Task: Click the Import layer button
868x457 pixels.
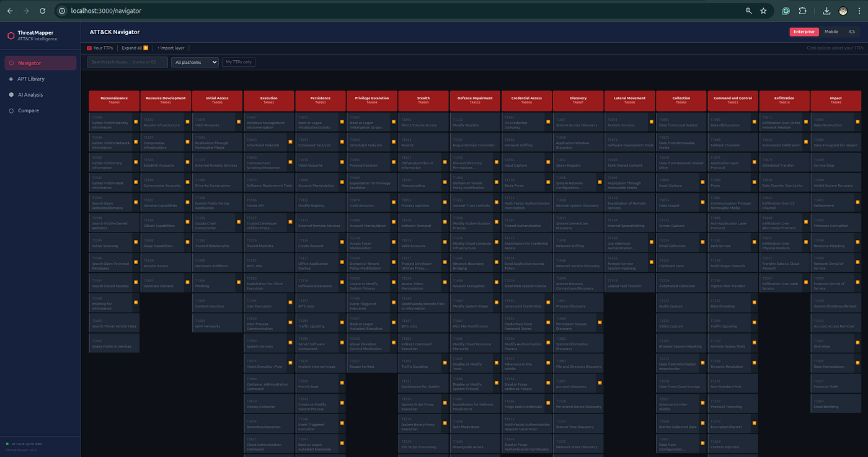Action: 170,48
